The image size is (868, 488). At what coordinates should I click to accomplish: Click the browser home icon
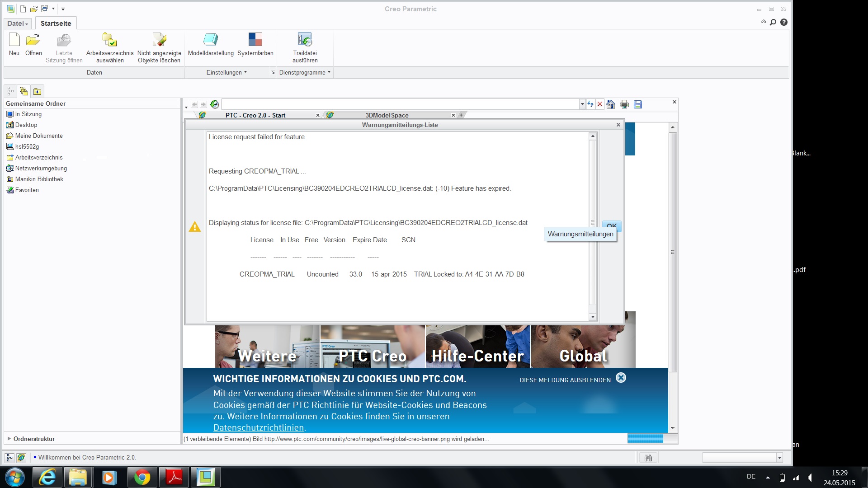(x=611, y=104)
